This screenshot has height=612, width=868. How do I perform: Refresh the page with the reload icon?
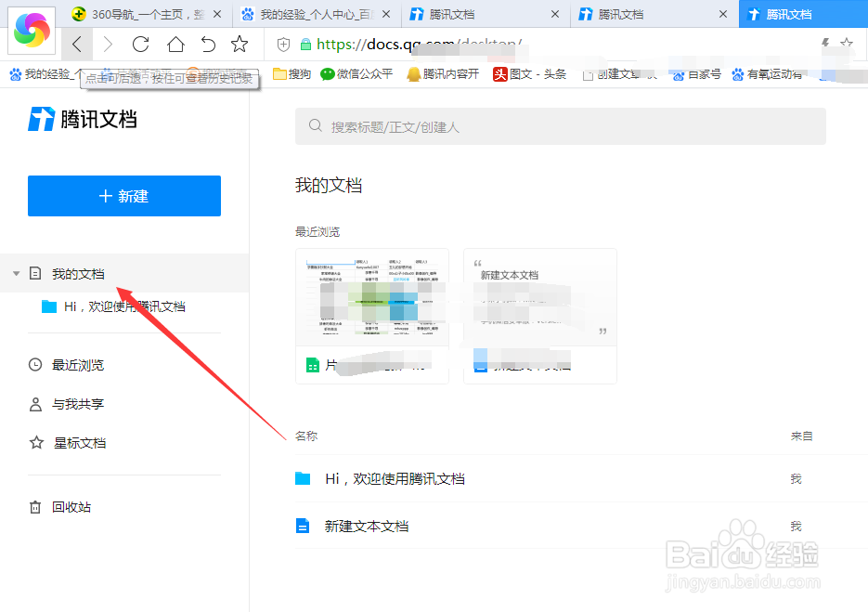(140, 44)
